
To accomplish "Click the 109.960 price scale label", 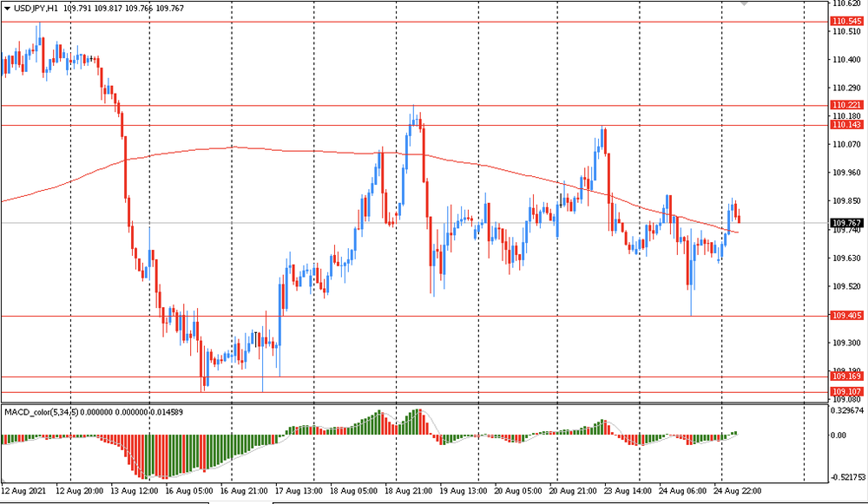I will point(847,173).
